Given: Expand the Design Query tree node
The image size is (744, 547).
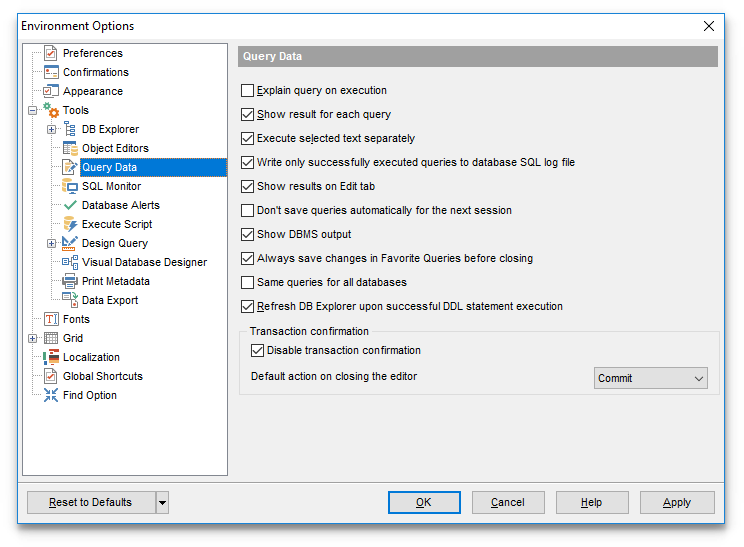Looking at the screenshot, I should 51,243.
